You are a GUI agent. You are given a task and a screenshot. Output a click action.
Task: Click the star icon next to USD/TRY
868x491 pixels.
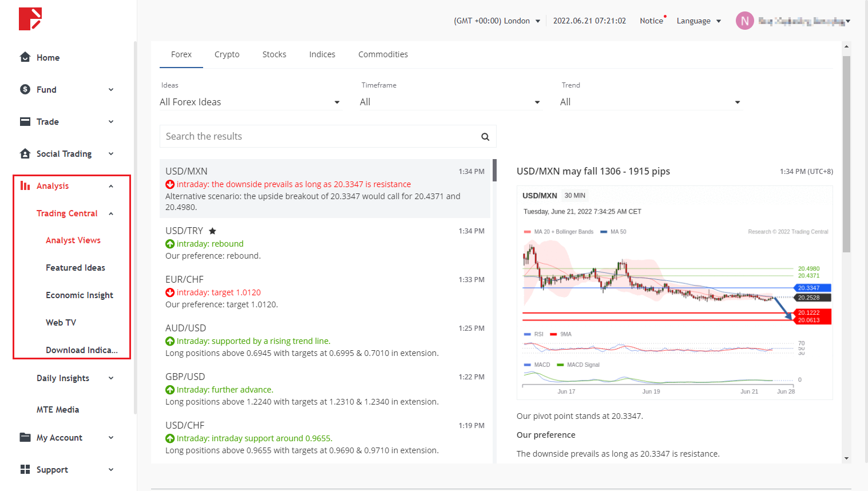212,231
